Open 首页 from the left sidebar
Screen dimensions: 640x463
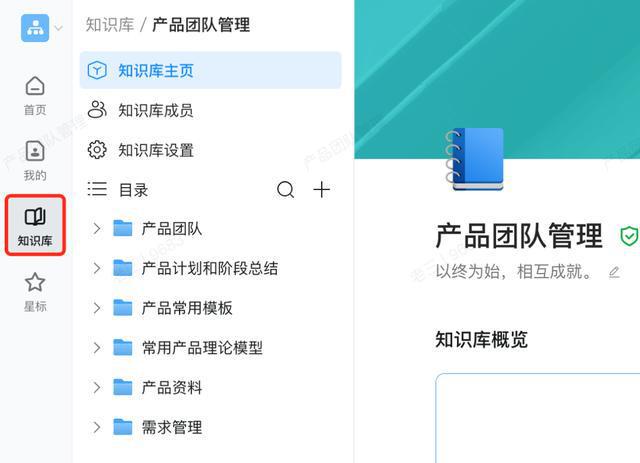coord(35,95)
